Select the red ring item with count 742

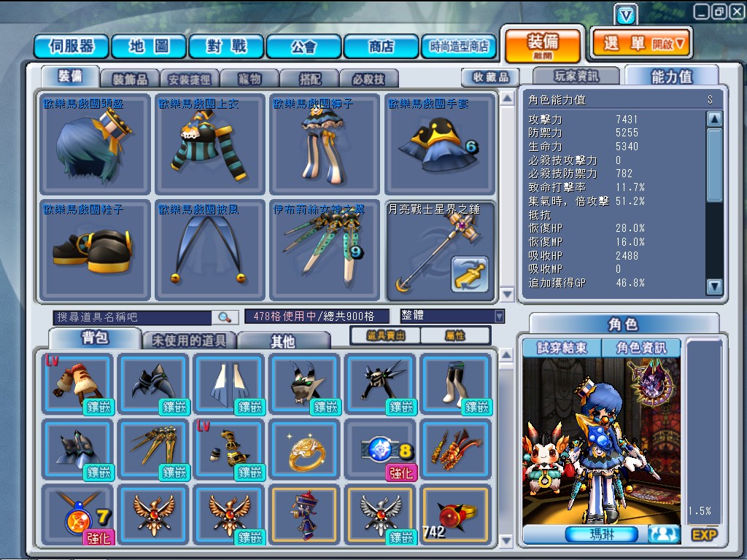[455, 515]
